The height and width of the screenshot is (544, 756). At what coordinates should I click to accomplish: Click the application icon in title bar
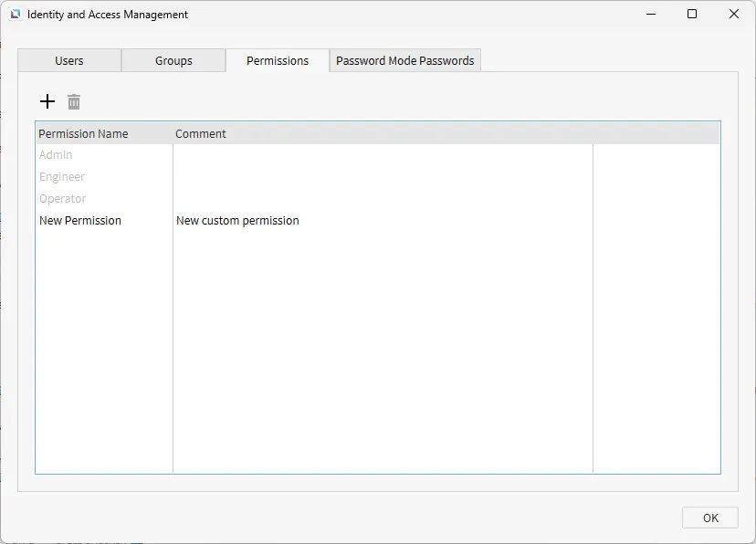point(15,15)
